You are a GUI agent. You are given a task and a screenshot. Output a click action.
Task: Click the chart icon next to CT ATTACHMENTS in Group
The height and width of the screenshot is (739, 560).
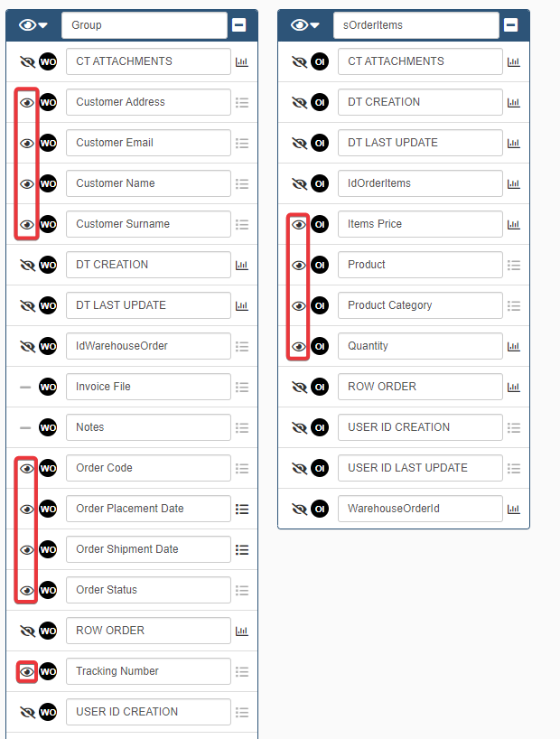241,62
